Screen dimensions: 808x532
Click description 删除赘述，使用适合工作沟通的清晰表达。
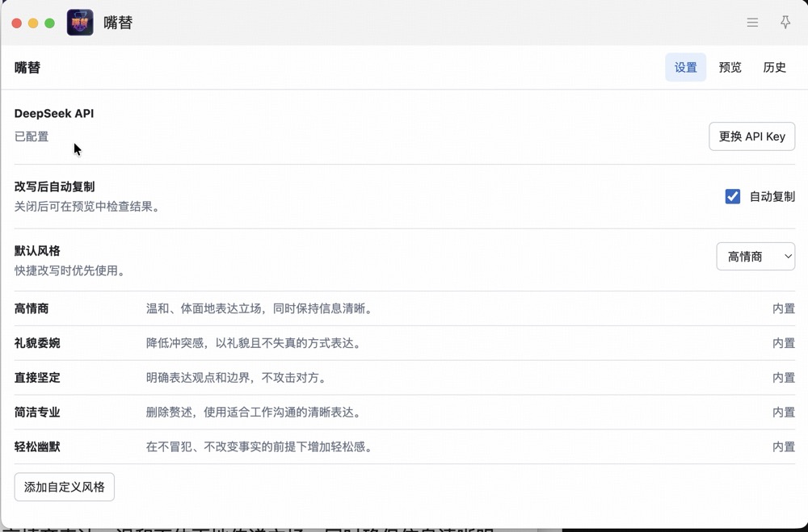(254, 412)
